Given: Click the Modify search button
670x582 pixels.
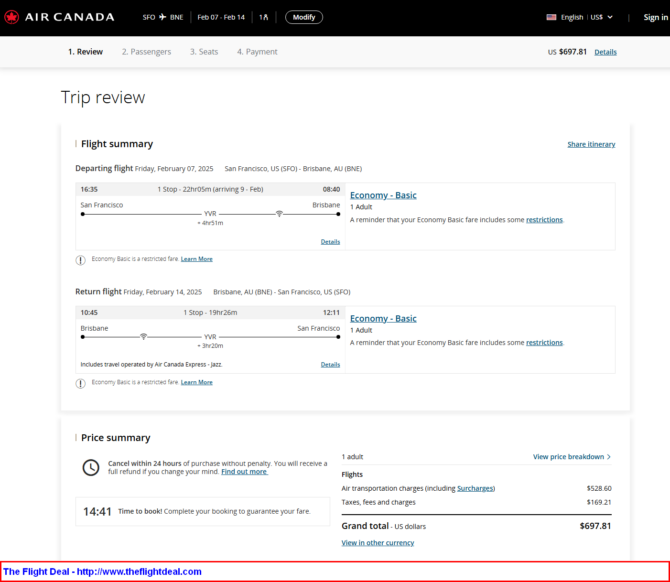Looking at the screenshot, I should 304,17.
